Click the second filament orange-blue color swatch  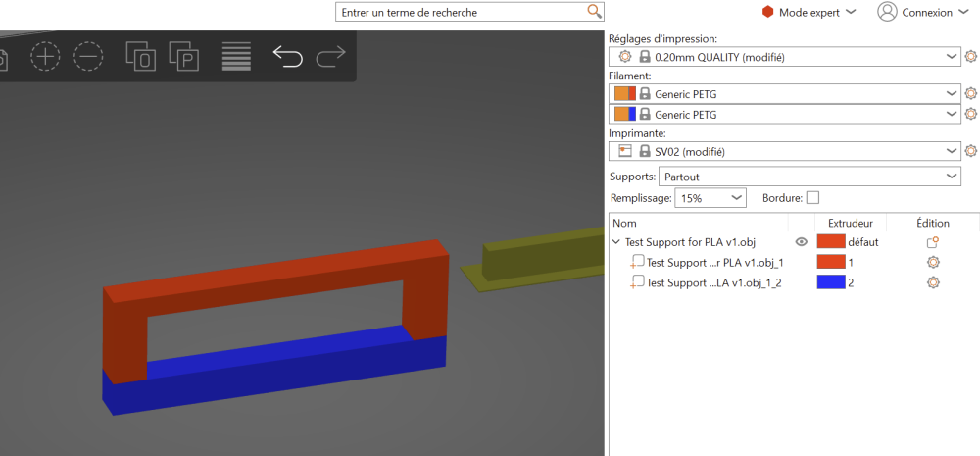[x=625, y=114]
